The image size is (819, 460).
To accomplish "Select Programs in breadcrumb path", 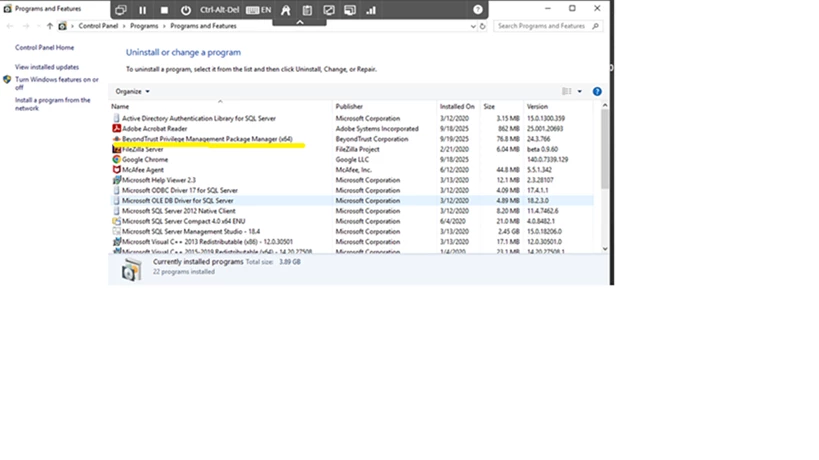I will [144, 26].
